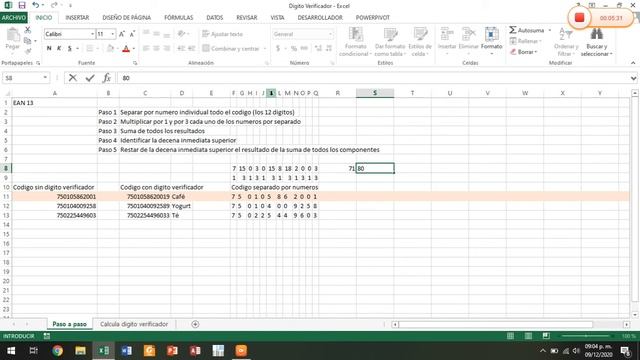Increase font size with larger A icon

coord(122,34)
